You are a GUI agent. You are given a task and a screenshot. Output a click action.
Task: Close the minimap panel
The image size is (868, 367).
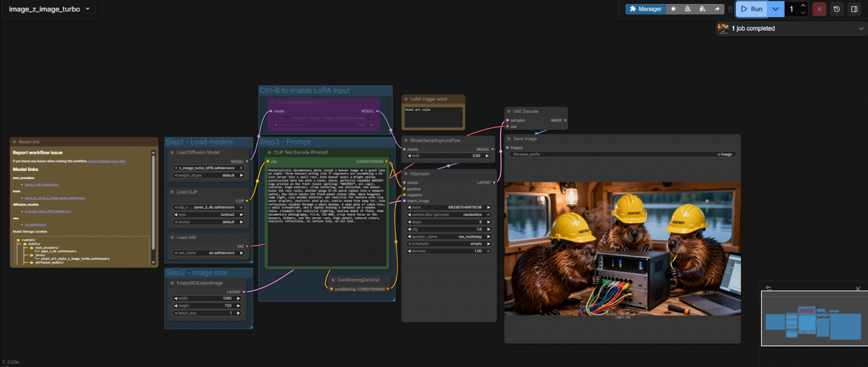click(x=857, y=288)
